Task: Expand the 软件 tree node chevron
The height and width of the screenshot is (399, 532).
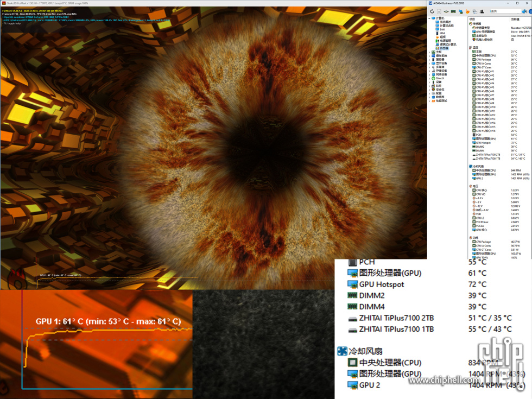Action: 429,86
